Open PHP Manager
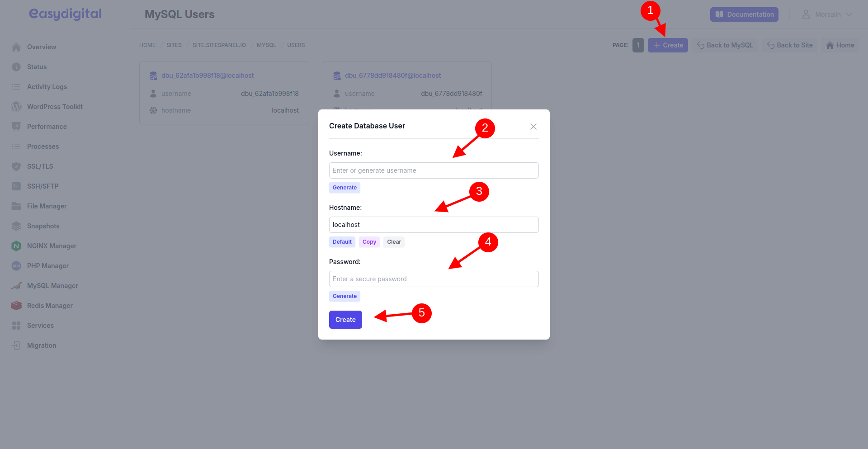This screenshot has height=449, width=868. coord(47,265)
